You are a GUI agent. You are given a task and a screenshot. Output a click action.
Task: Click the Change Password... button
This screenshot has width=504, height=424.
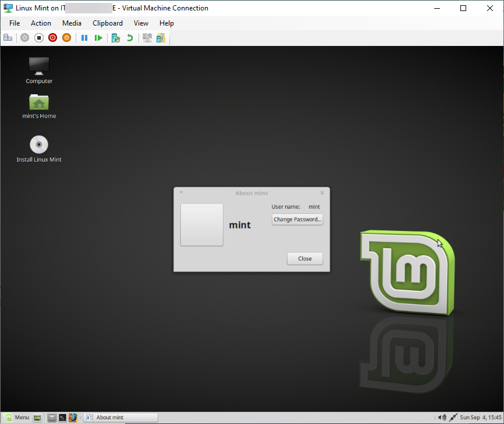coord(297,219)
